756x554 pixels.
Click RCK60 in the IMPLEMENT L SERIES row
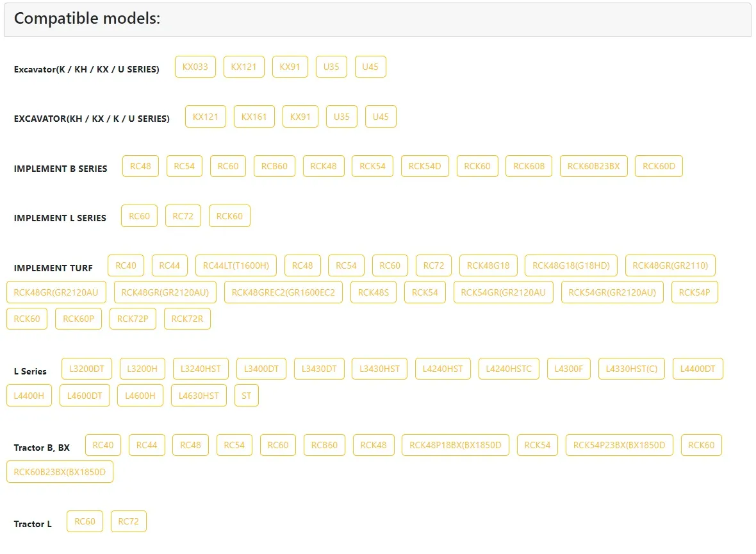click(x=229, y=215)
